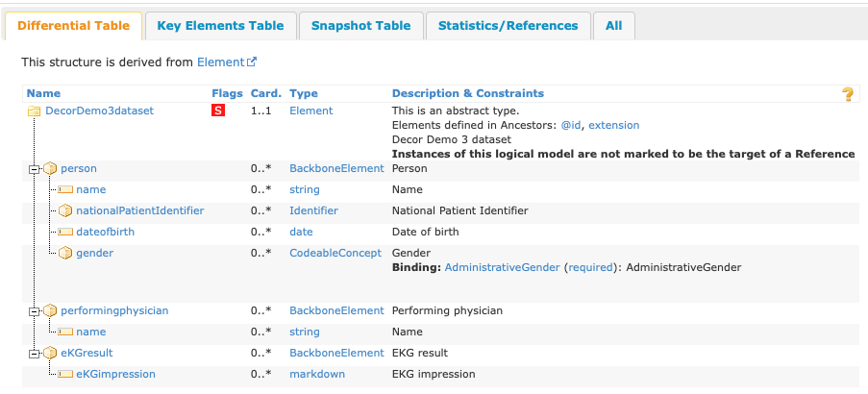Screen dimensions: 868x394
Task: Collapse the person tree node
Action: (34, 169)
